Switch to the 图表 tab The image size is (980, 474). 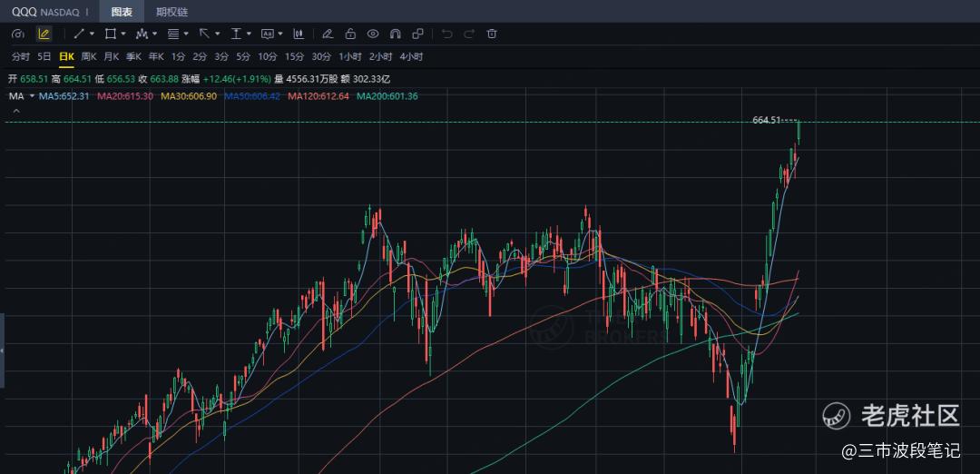coord(122,12)
